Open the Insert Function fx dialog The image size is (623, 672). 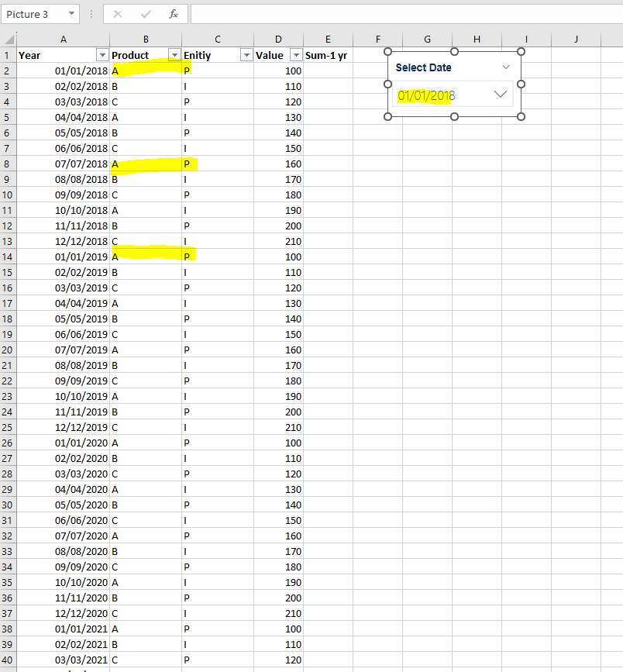pos(173,14)
